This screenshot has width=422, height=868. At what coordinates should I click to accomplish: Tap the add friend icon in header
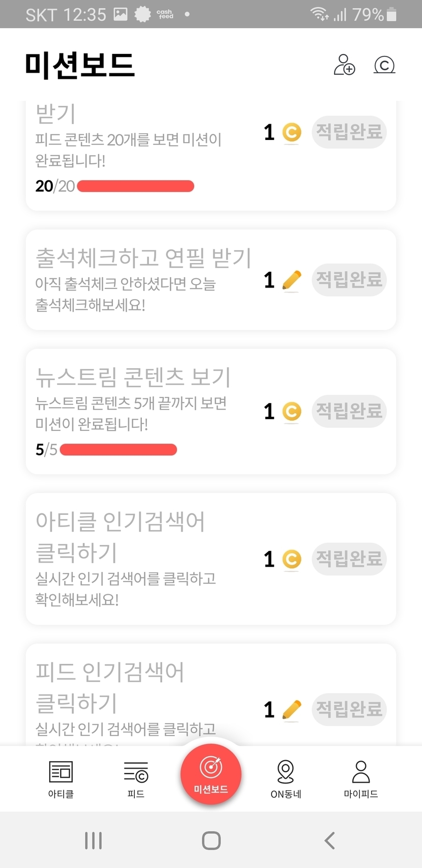point(344,65)
